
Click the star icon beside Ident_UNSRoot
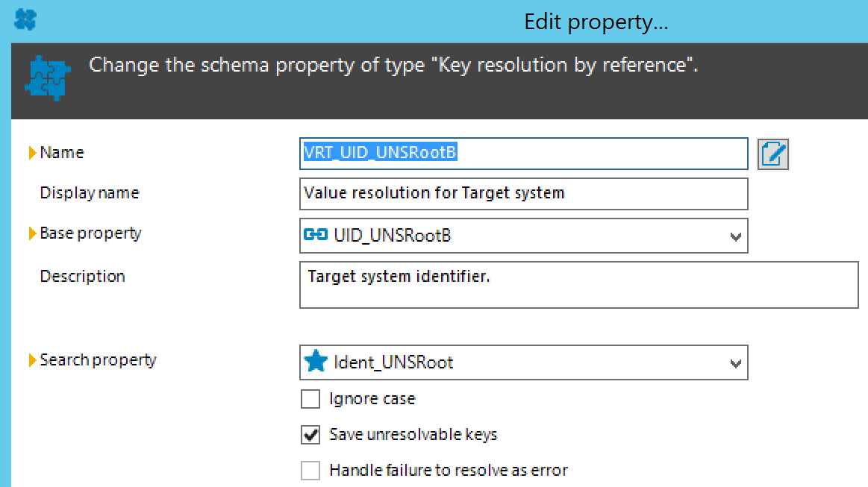coord(316,362)
